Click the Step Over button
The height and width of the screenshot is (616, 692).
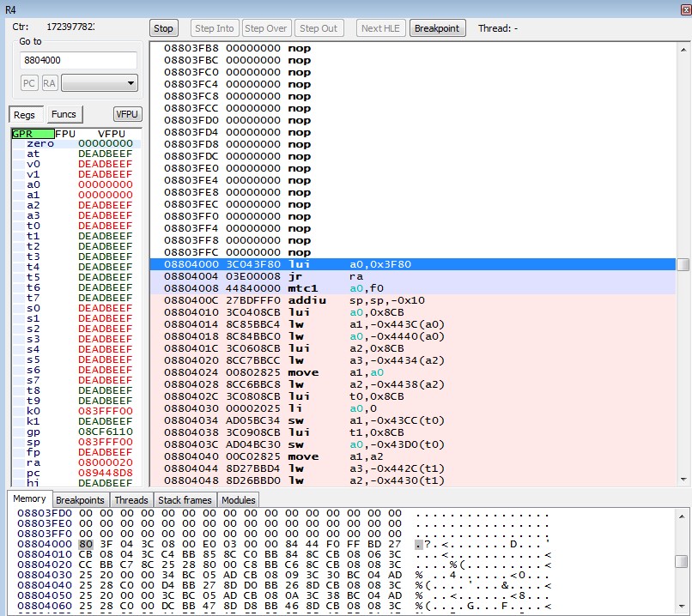pyautogui.click(x=265, y=28)
